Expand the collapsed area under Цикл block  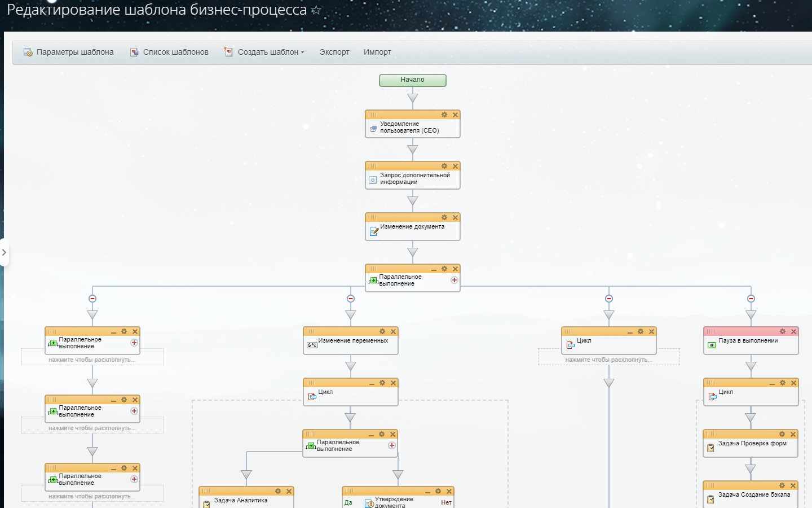pyautogui.click(x=609, y=359)
